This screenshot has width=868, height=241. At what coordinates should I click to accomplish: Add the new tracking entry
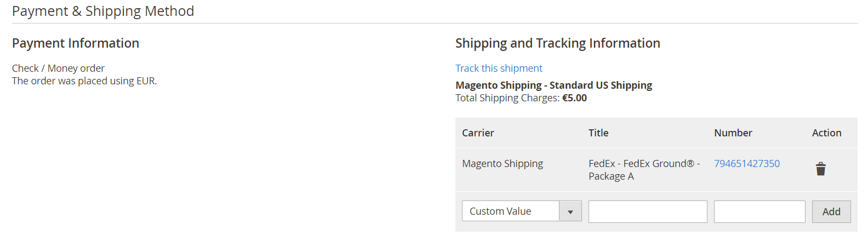click(x=831, y=211)
